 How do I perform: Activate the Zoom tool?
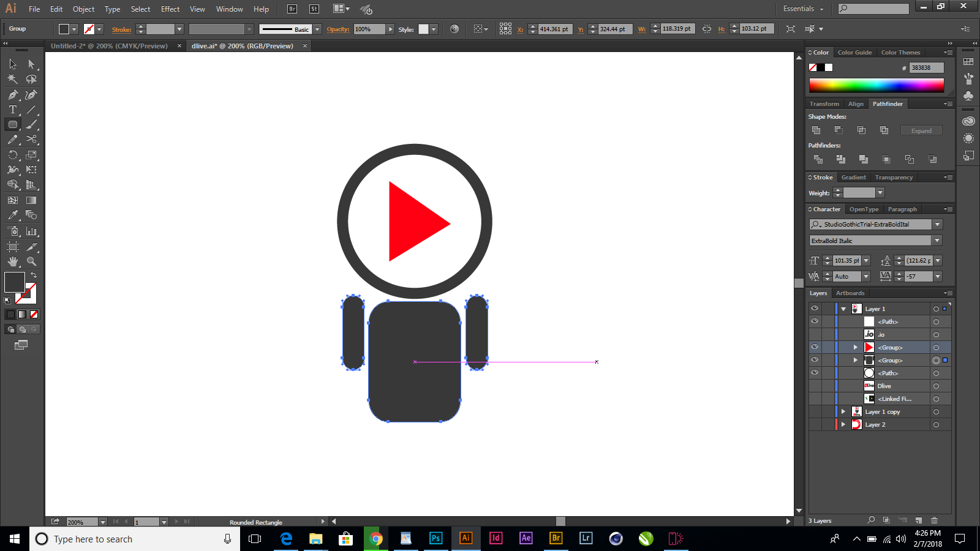31,261
